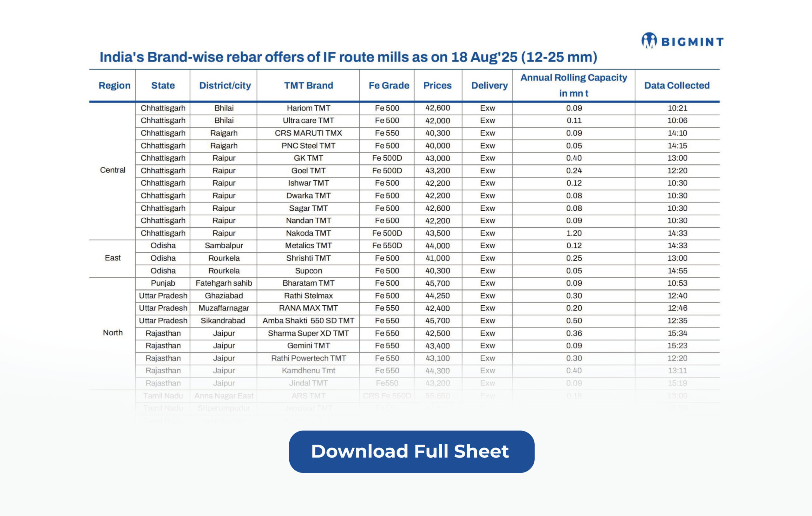Click the Metalics TMT brand cell
This screenshot has width=812, height=516.
coord(308,246)
